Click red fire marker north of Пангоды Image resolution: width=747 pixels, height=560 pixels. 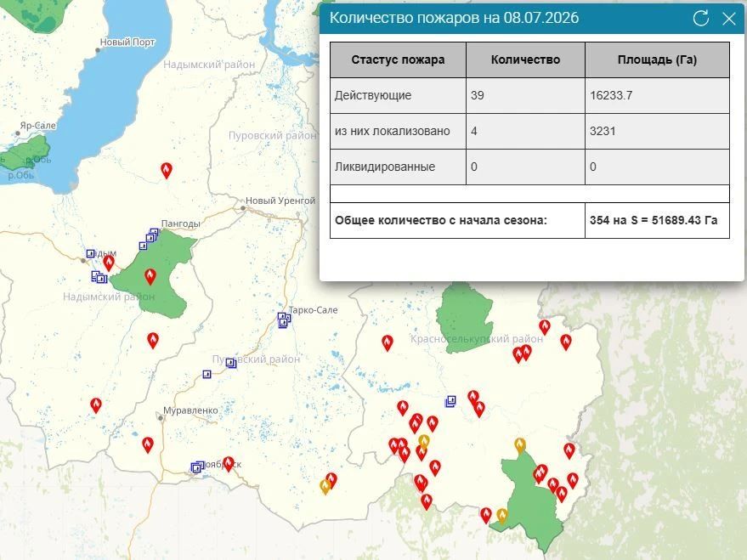point(167,171)
